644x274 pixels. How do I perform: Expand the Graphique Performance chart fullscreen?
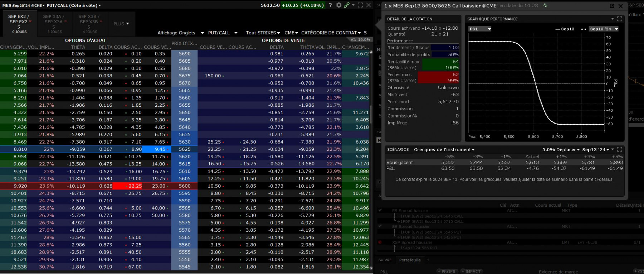pyautogui.click(x=620, y=19)
